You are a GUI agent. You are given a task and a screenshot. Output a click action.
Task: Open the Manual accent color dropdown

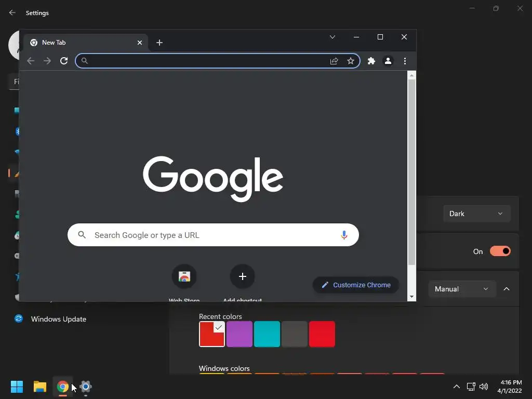(x=462, y=289)
